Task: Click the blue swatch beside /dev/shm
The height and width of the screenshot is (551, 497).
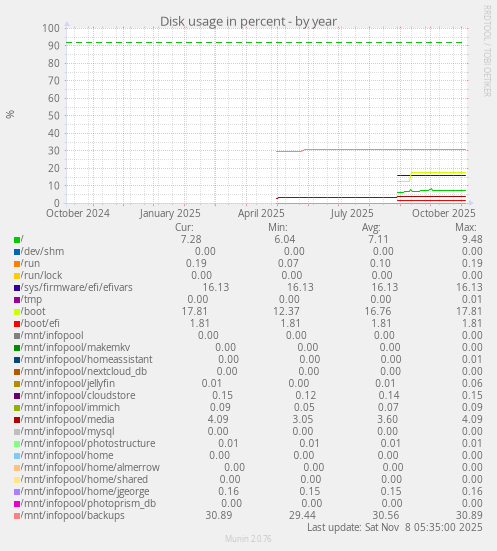Action: pos(17,252)
